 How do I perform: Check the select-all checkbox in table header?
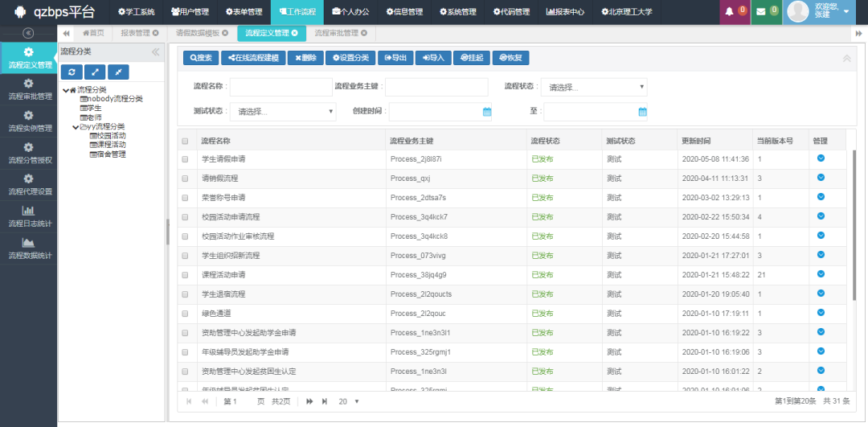point(185,141)
